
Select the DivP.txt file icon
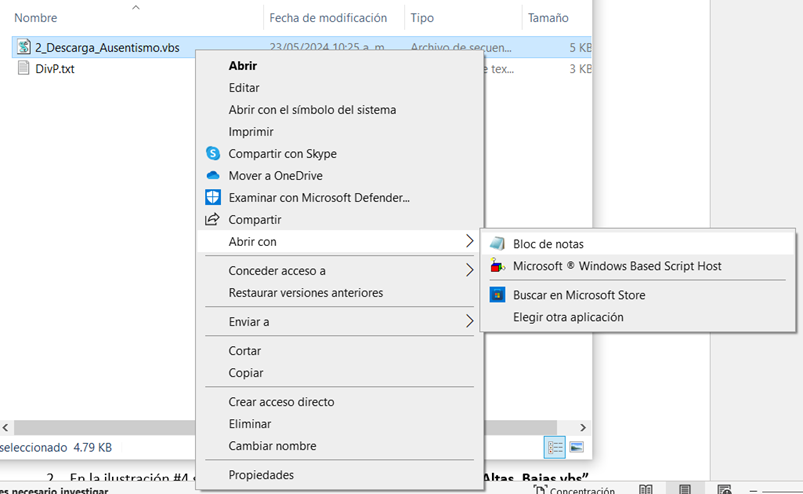pos(24,69)
